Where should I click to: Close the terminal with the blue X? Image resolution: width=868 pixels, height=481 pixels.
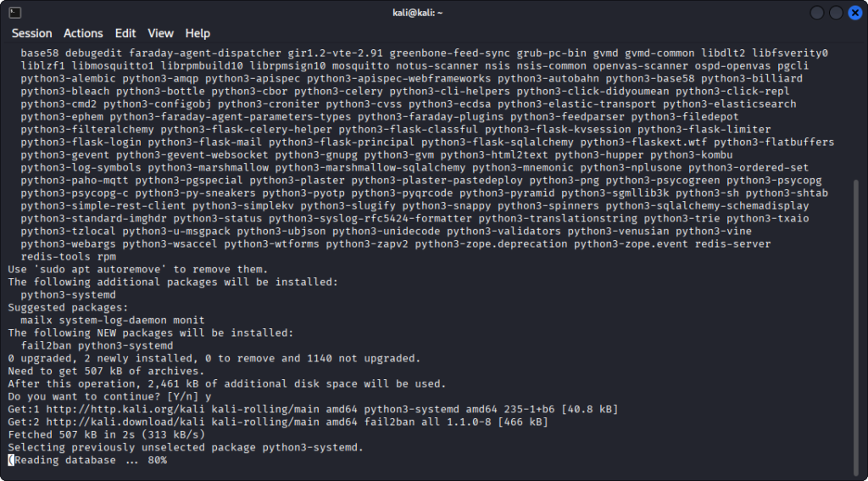854,13
